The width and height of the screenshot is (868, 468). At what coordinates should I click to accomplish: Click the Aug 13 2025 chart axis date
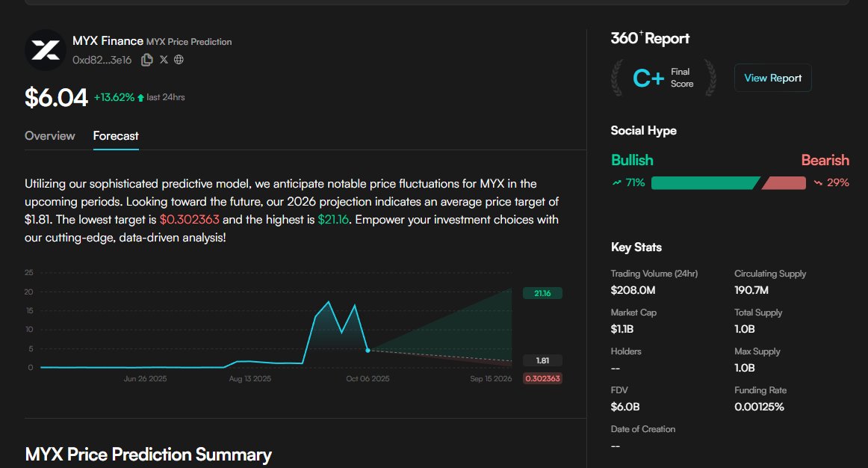(x=249, y=379)
